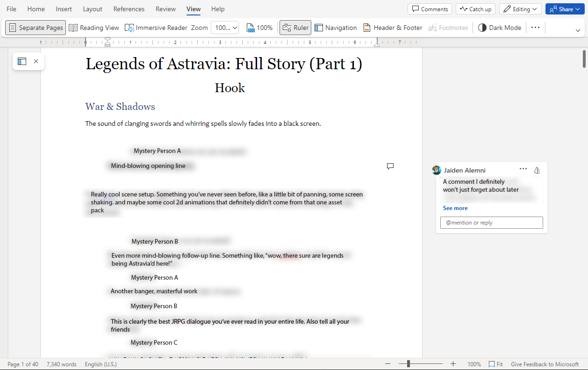Toggle Dark Mode on
The width and height of the screenshot is (588, 370).
(x=500, y=28)
